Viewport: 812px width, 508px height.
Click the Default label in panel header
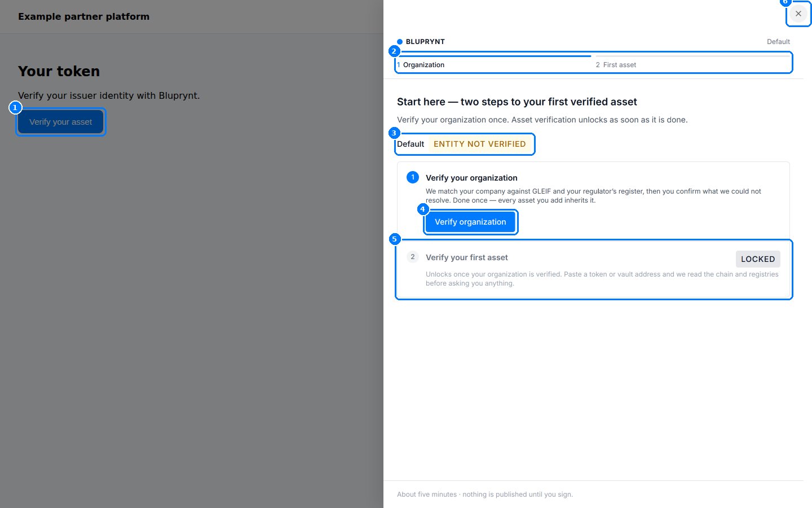click(778, 42)
